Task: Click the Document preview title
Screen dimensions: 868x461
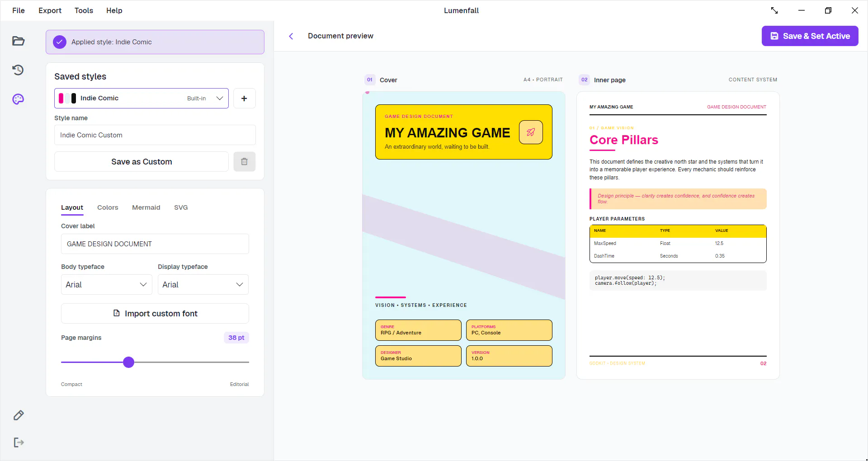Action: [x=341, y=36]
